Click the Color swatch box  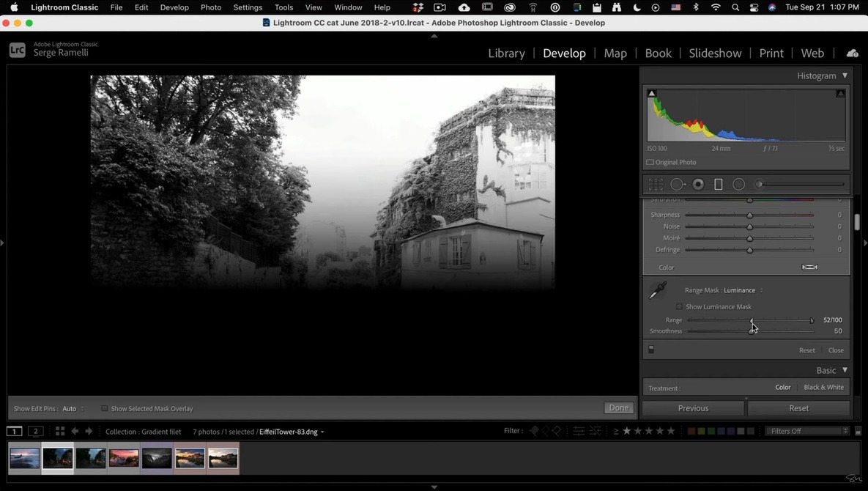coord(809,267)
